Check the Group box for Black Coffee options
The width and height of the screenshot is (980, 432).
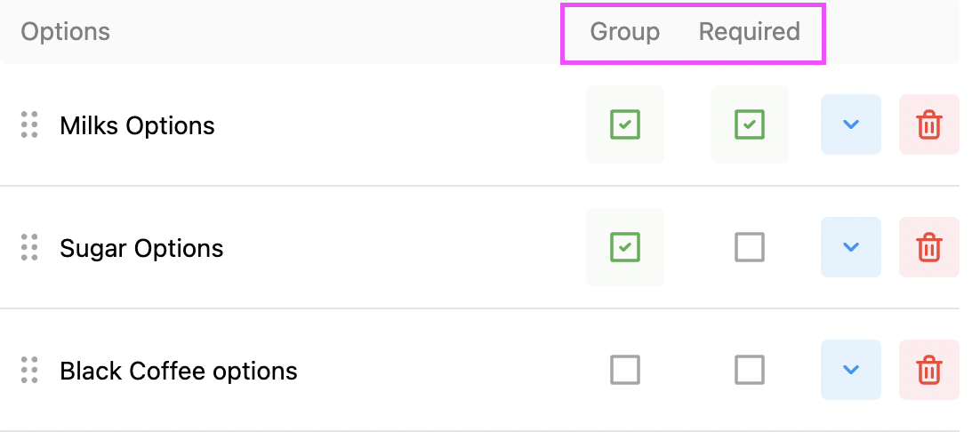(x=625, y=370)
